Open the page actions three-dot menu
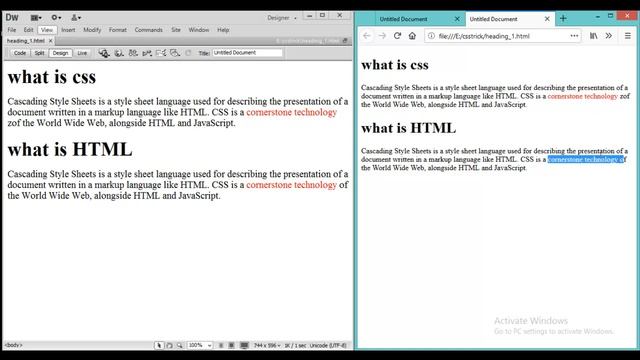 (574, 36)
